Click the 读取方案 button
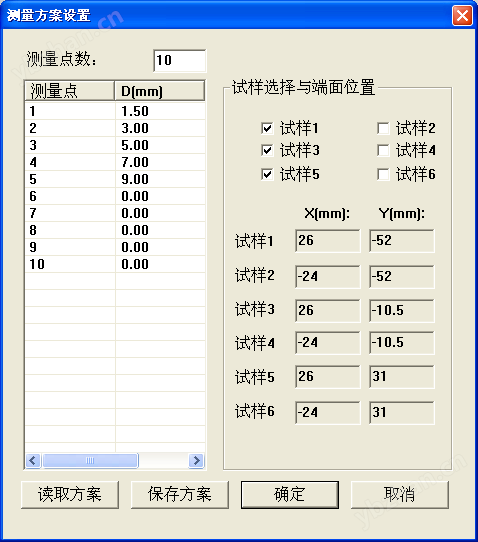478x542 pixels. (x=70, y=494)
